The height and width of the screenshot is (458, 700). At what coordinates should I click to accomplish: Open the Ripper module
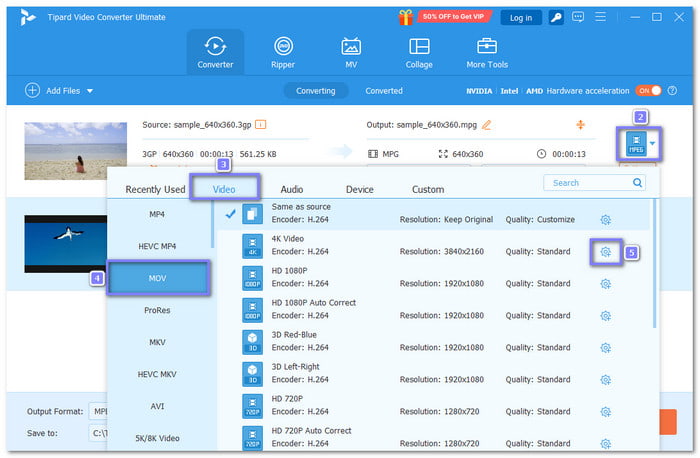click(284, 52)
